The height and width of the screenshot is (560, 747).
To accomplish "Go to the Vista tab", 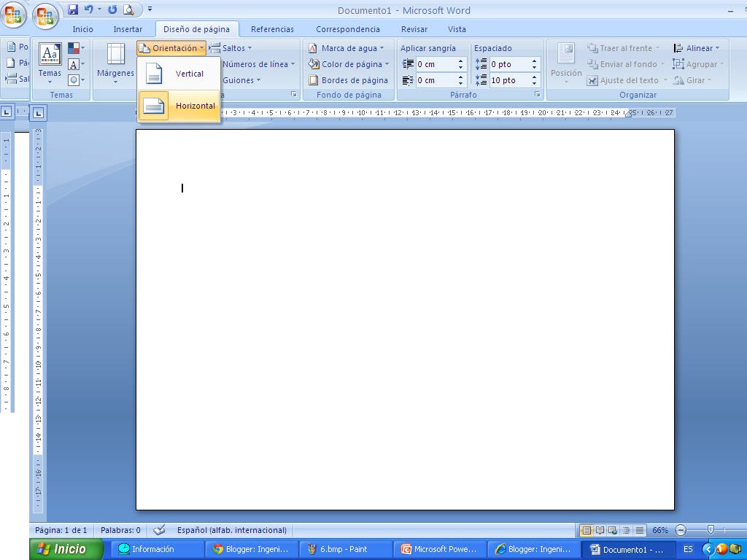I will [x=457, y=29].
